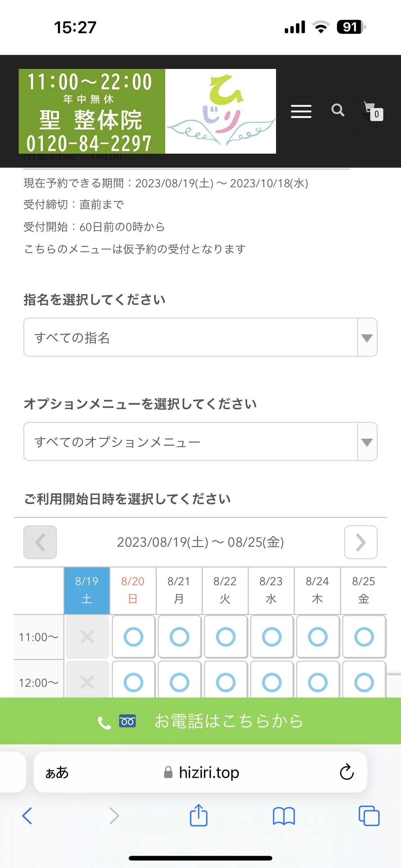The height and width of the screenshot is (868, 401).
Task: Select 12:00 slot on 8/21 Monday
Action: (x=180, y=682)
